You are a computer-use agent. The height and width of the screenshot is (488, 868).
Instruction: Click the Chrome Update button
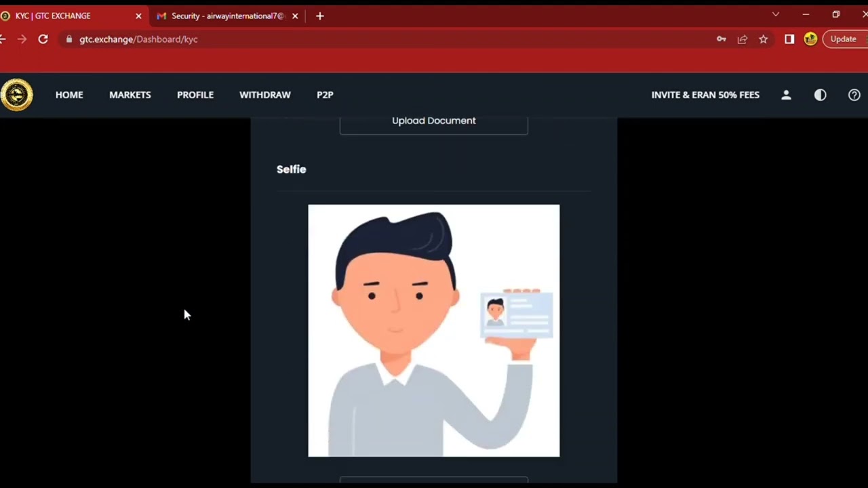(x=844, y=39)
